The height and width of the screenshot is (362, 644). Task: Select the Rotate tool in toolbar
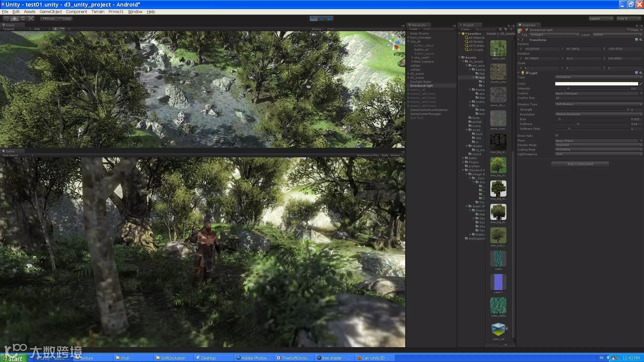tap(23, 19)
